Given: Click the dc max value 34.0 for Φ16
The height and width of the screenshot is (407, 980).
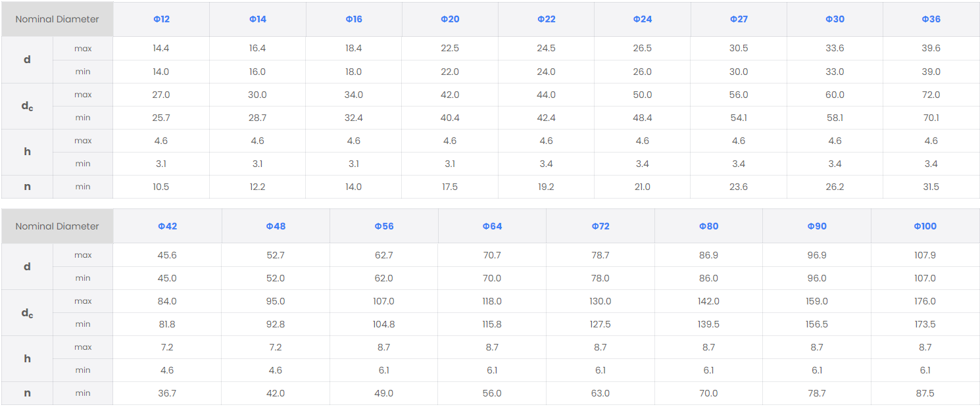Looking at the screenshot, I should (354, 95).
